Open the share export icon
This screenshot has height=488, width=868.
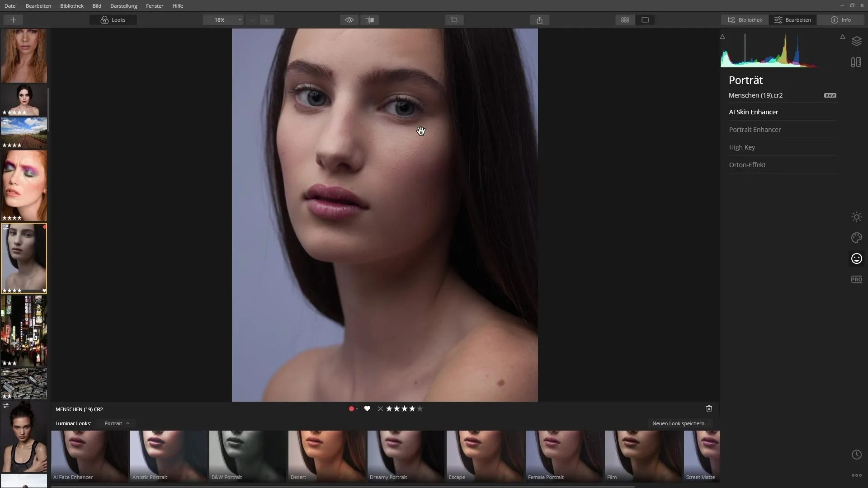click(x=539, y=20)
